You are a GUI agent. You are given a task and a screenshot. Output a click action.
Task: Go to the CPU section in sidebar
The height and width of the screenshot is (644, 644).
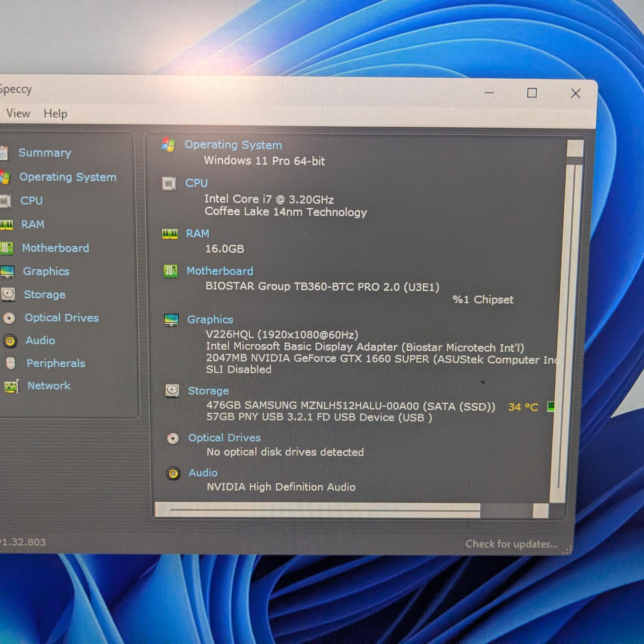click(x=31, y=201)
